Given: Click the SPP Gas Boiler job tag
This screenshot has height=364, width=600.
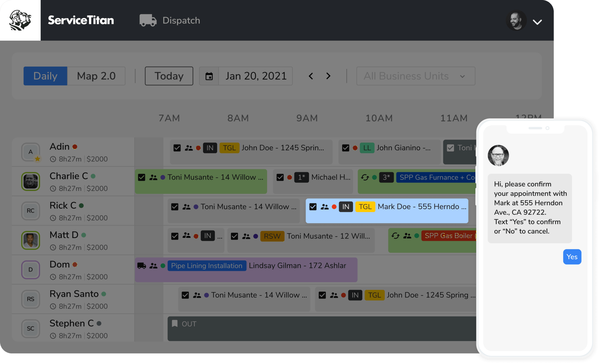Looking at the screenshot, I should (x=449, y=236).
